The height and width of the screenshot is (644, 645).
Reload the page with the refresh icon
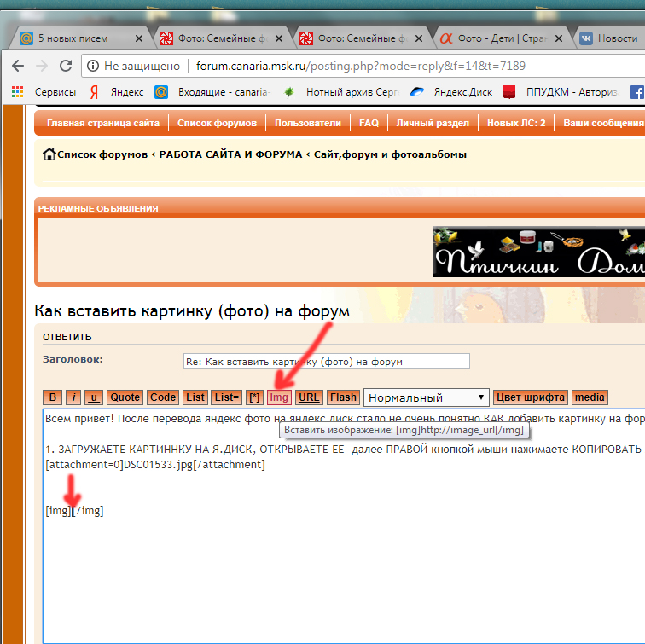click(66, 66)
